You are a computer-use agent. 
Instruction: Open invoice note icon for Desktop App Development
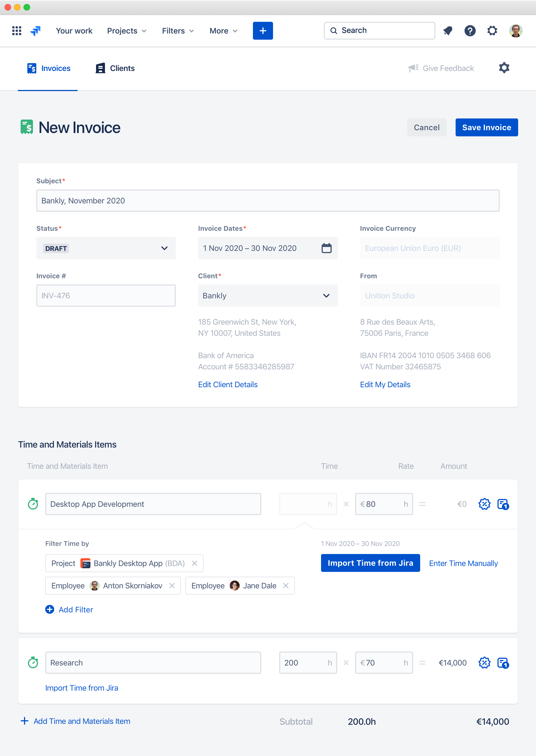coord(503,504)
